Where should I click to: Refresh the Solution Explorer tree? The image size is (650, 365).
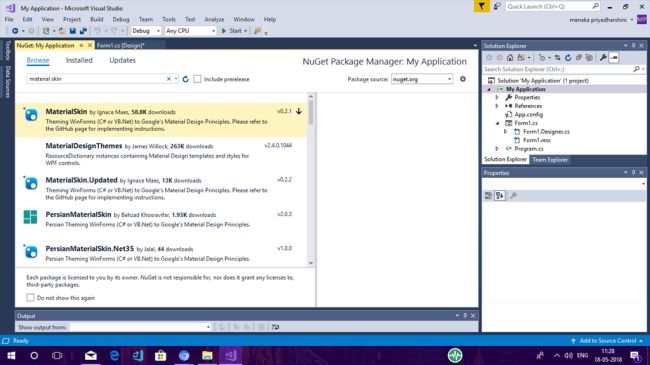[x=568, y=58]
